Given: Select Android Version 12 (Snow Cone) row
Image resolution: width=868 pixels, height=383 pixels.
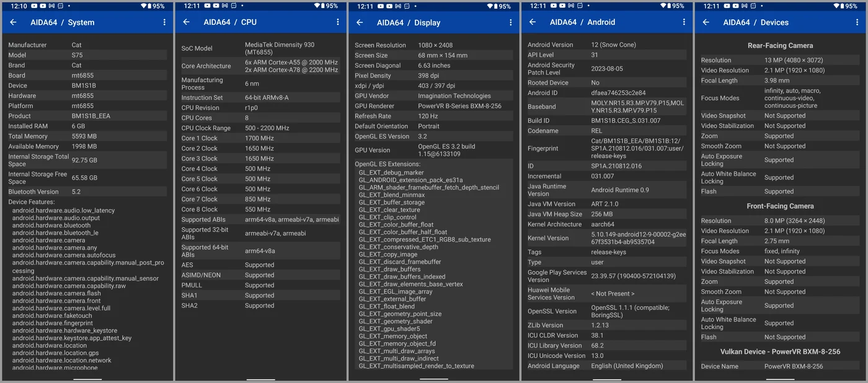Looking at the screenshot, I should (x=606, y=45).
